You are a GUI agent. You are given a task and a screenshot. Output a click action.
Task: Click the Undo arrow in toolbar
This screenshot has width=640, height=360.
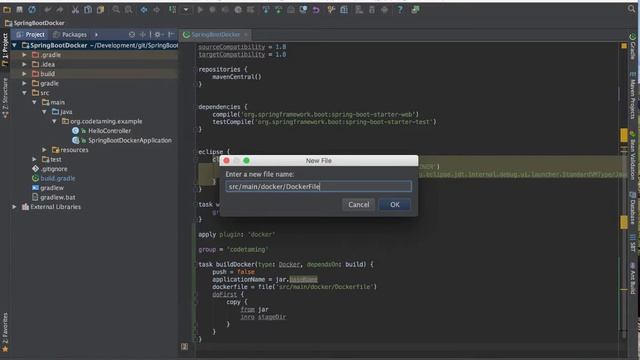pos(48,9)
